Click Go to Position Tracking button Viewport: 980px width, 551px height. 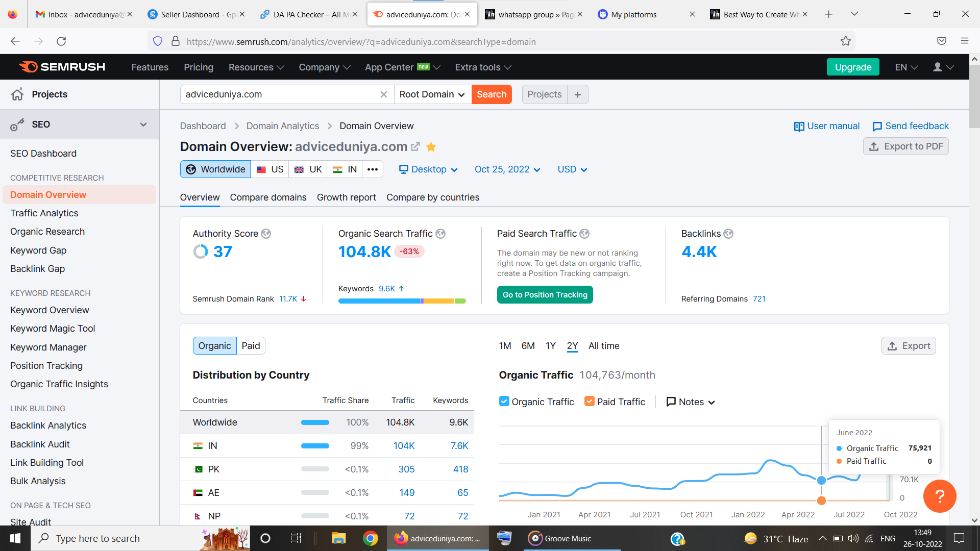click(x=545, y=295)
